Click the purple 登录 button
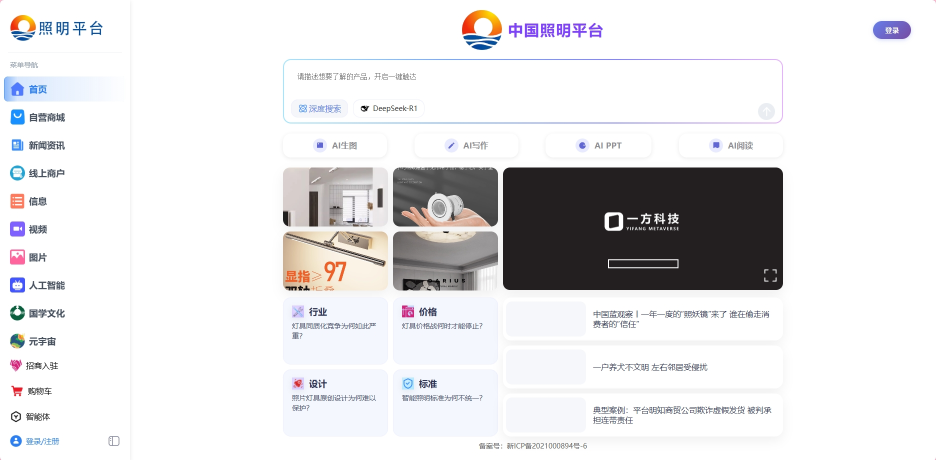The height and width of the screenshot is (460, 936). click(891, 30)
